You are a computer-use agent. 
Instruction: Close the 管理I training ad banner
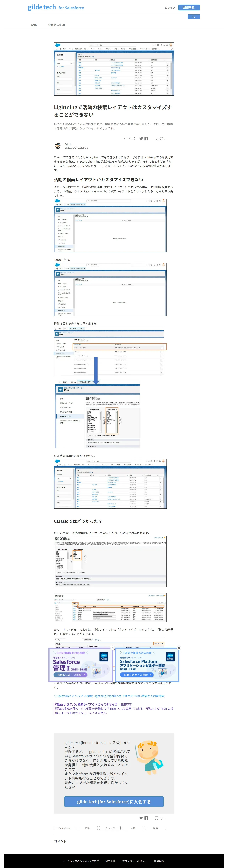coord(112,648)
